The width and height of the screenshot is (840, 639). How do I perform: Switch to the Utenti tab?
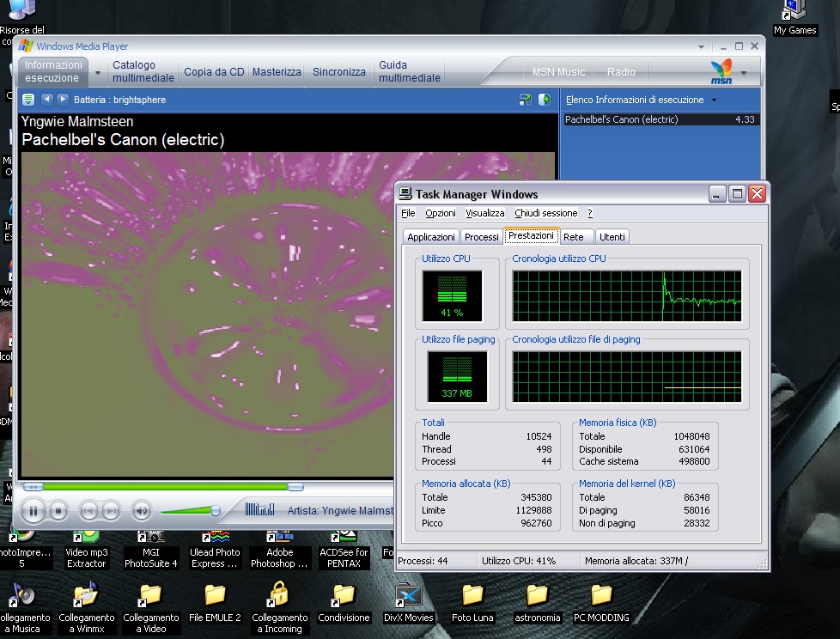(x=612, y=237)
